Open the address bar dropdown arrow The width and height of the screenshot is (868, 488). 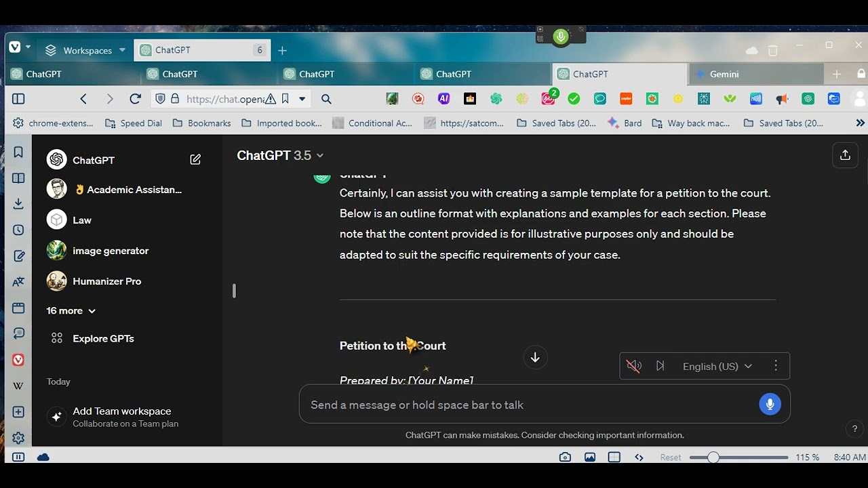tap(302, 99)
